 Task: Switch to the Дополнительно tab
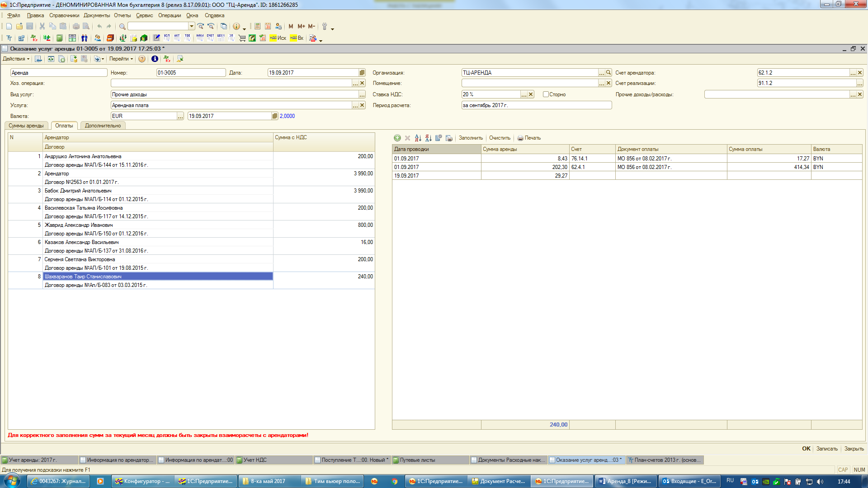[x=103, y=126]
